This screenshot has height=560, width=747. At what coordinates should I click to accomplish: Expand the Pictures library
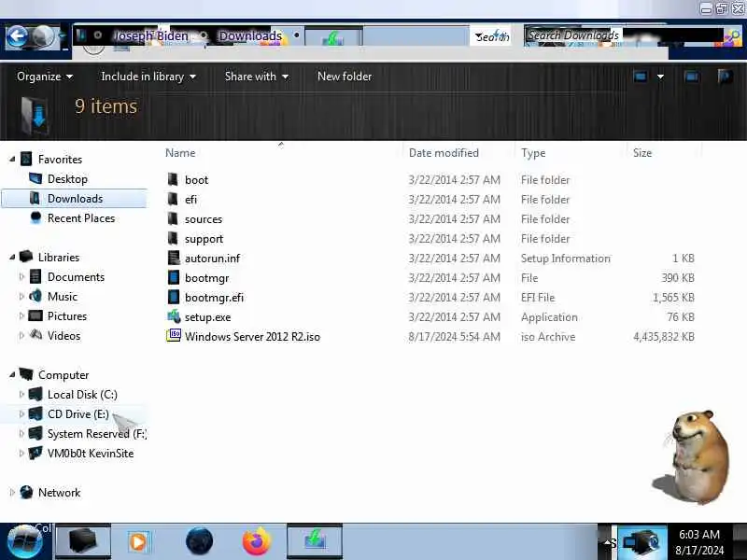(x=21, y=315)
